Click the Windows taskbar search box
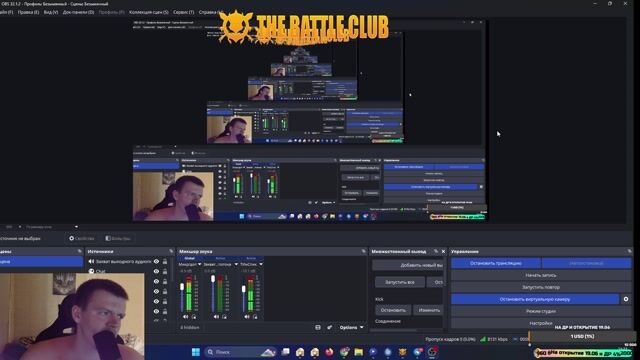This screenshot has width=640, height=360. 240,352
